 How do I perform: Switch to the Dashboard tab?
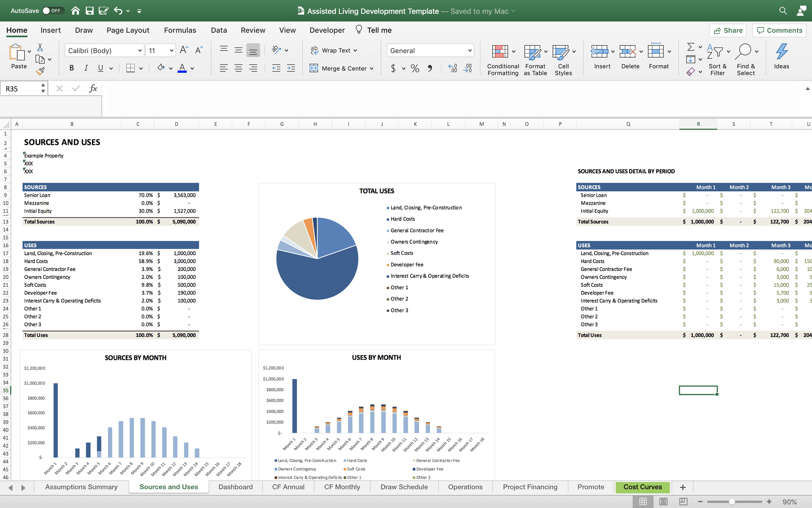point(235,486)
